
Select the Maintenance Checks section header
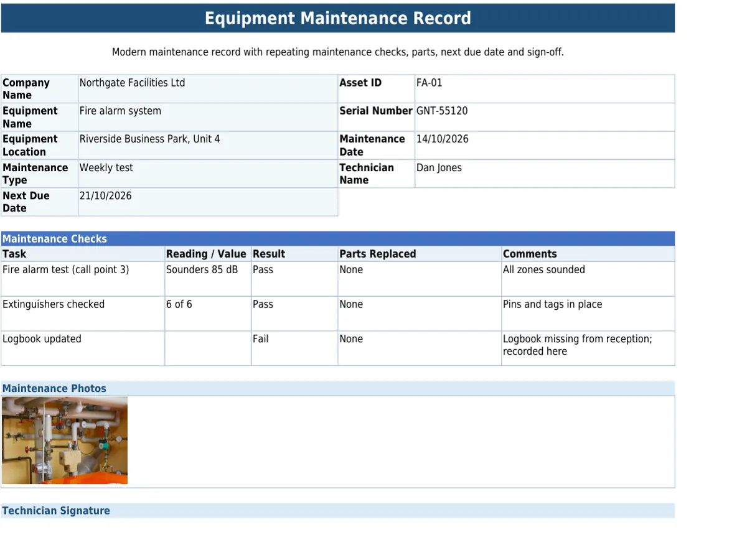tap(338, 239)
